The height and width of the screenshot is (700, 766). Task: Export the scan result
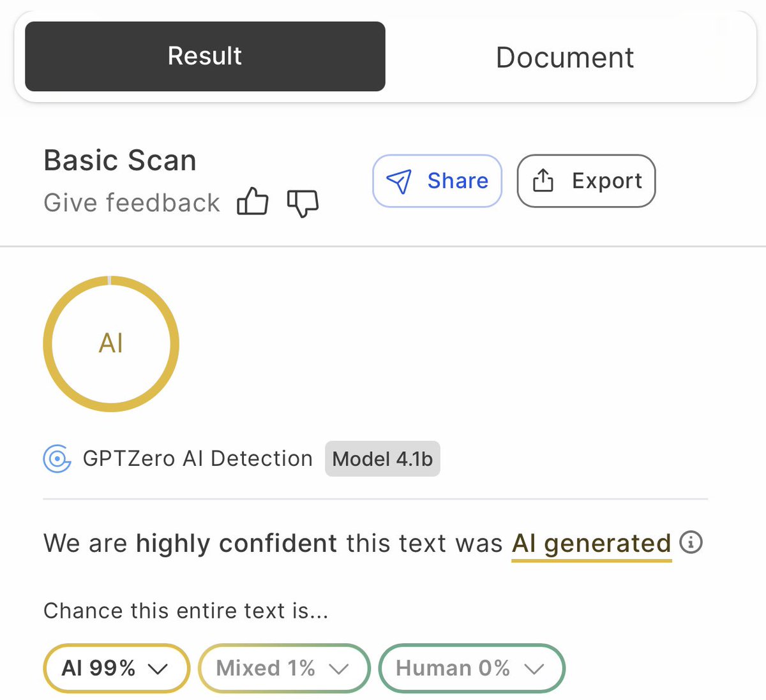[x=586, y=181]
